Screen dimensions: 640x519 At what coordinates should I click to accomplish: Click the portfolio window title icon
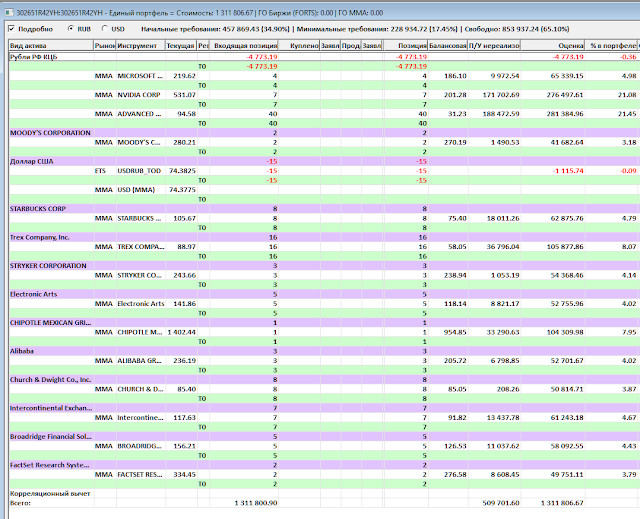point(8,13)
